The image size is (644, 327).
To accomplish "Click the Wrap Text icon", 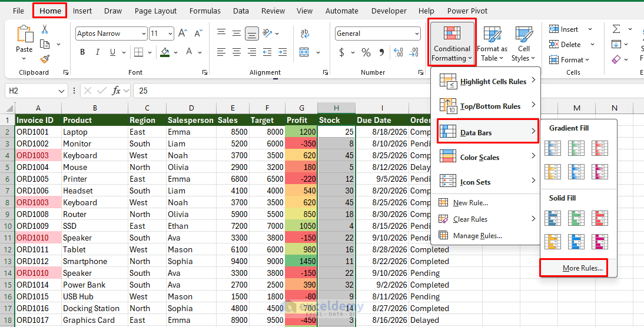I will point(304,34).
